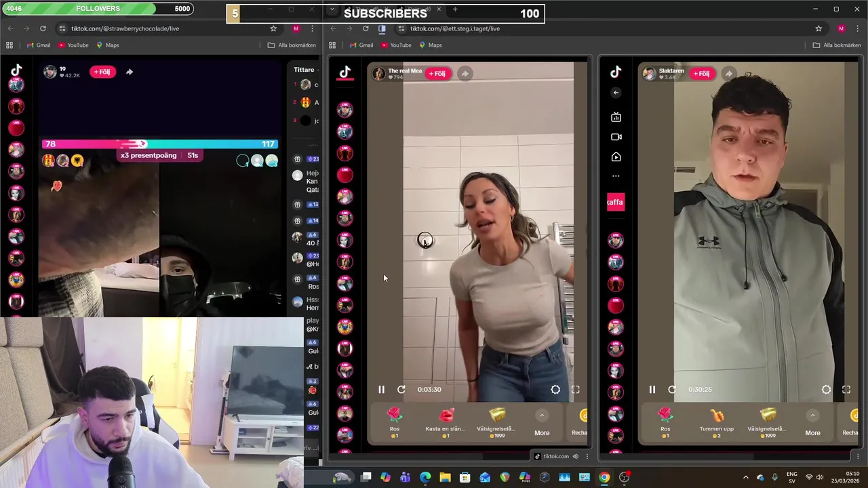Bookmark the strawberrychocolade page with star
This screenshot has height=488, width=868.
[x=273, y=28]
